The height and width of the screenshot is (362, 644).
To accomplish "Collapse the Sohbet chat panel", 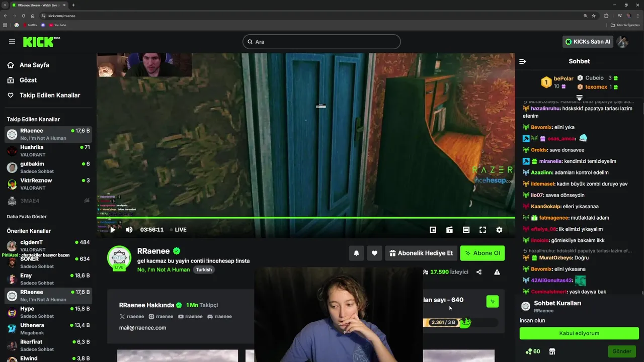I will pyautogui.click(x=522, y=61).
